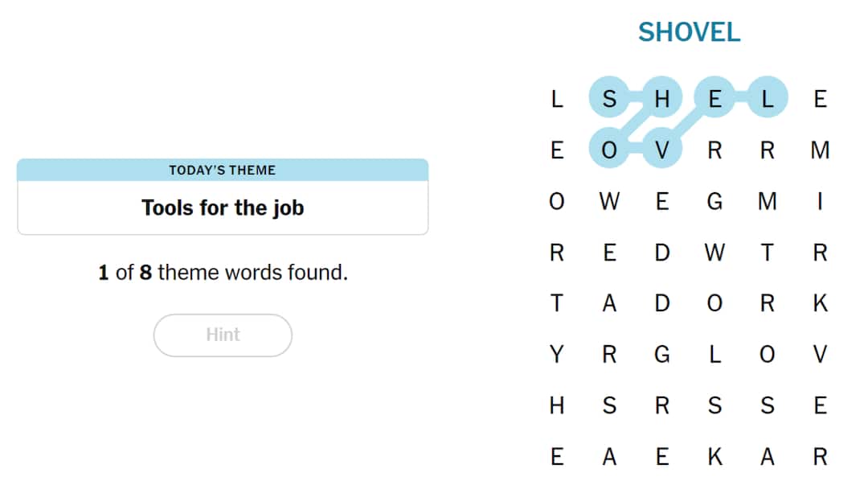Select the letter I on the right edge
Viewport: 868px width, 489px height.
820,201
